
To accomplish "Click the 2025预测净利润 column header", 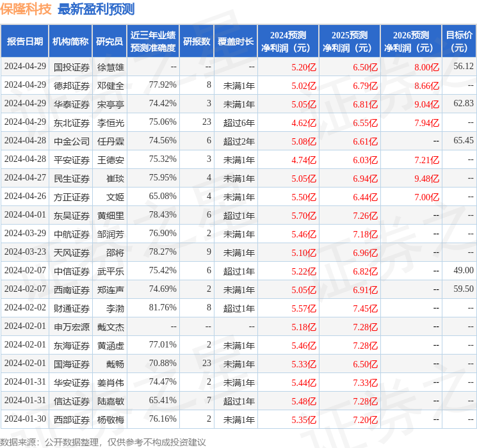I will (x=350, y=41).
